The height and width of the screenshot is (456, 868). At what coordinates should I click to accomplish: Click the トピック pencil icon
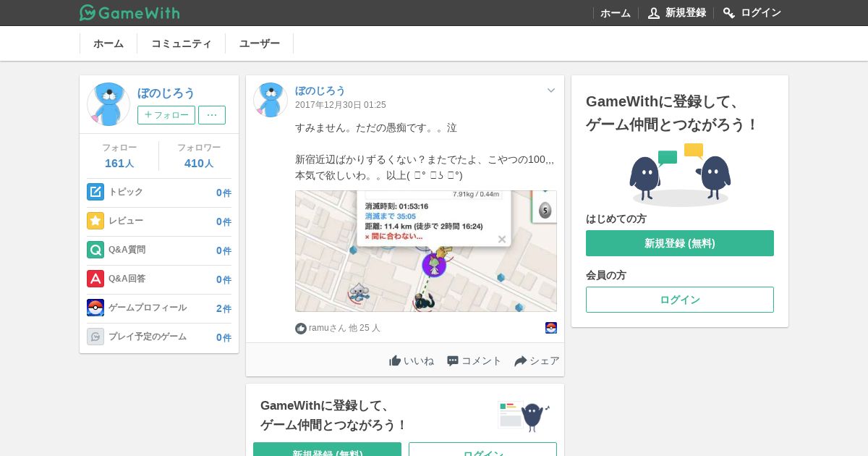95,192
